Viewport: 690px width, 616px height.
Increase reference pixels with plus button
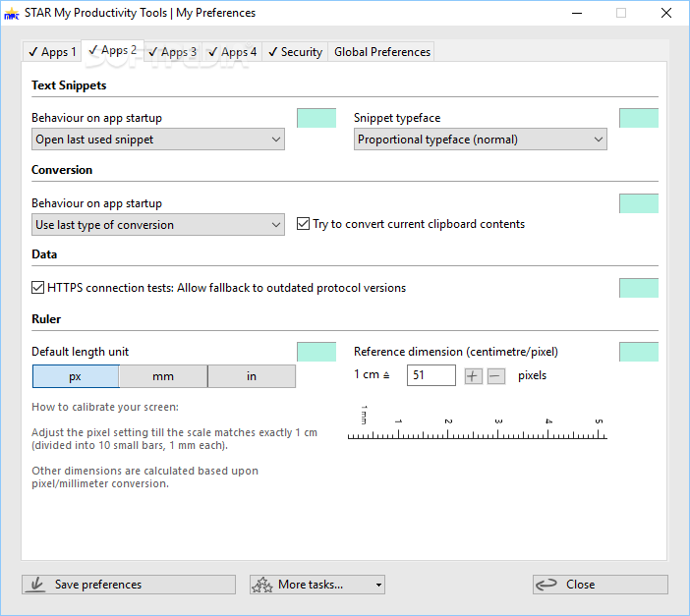473,376
